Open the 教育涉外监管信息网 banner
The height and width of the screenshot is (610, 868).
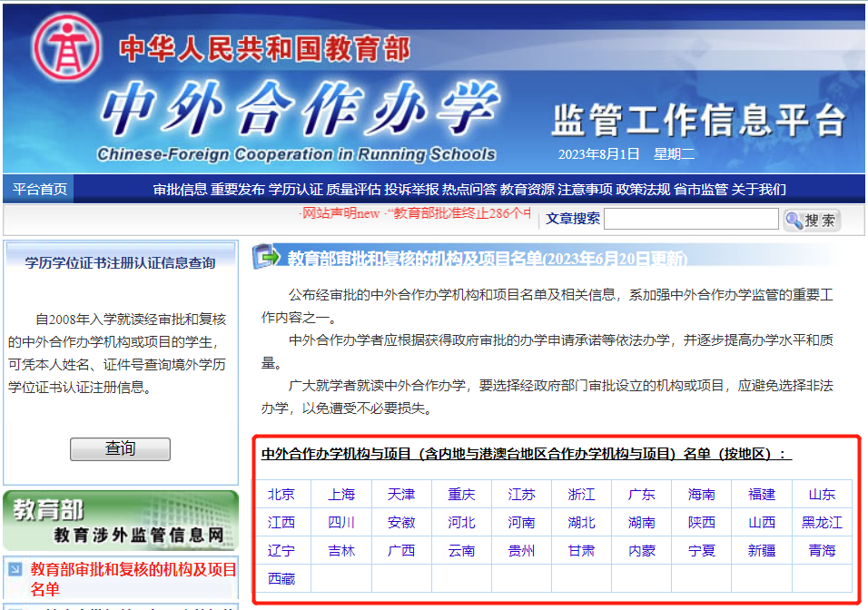pos(121,521)
